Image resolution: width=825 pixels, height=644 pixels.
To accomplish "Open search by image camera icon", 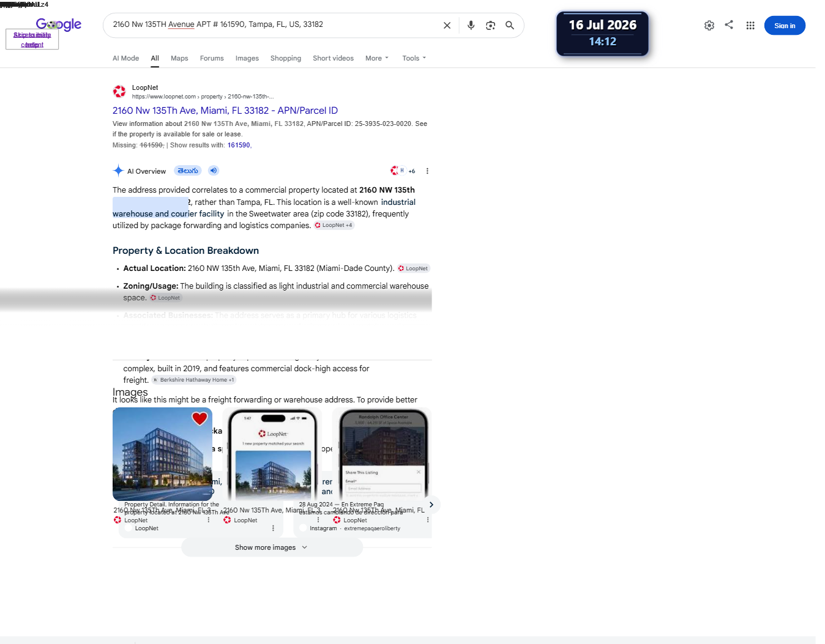I will [490, 26].
